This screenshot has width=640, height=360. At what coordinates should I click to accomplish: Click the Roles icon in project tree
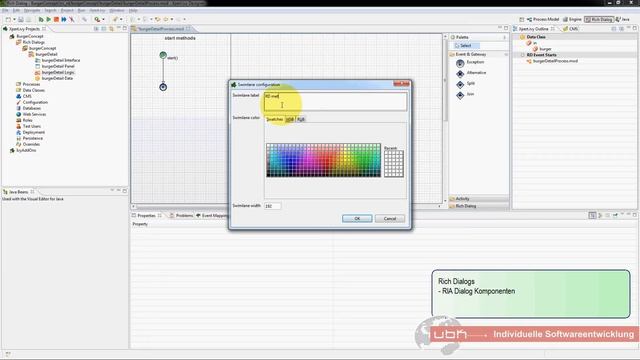18,120
